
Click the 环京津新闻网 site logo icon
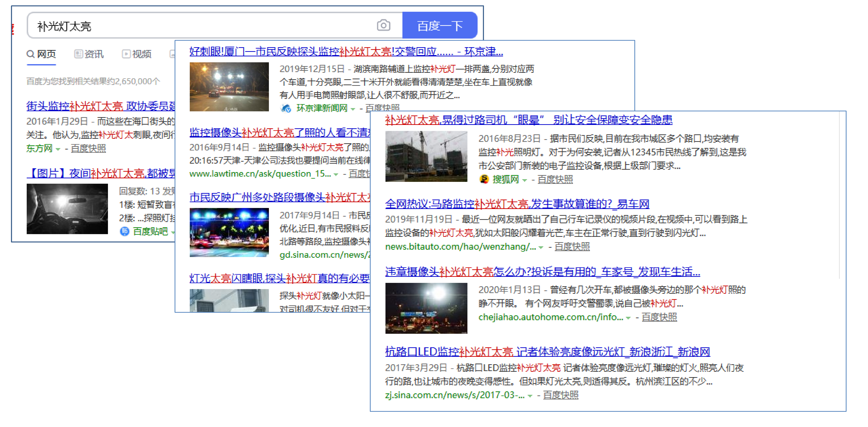coord(286,108)
